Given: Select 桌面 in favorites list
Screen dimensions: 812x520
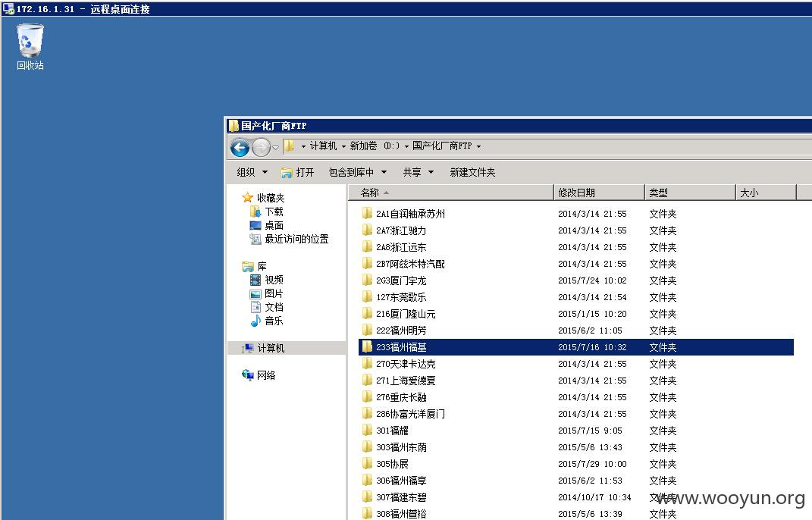Looking at the screenshot, I should pos(267,225).
